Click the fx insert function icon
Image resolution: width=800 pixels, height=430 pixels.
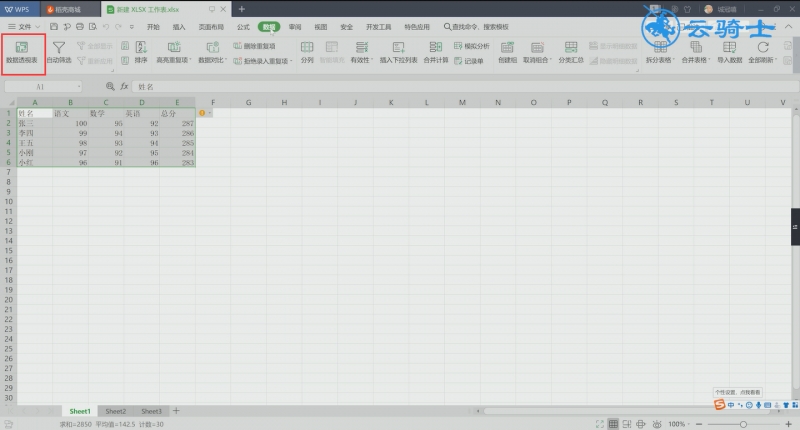tap(124, 87)
